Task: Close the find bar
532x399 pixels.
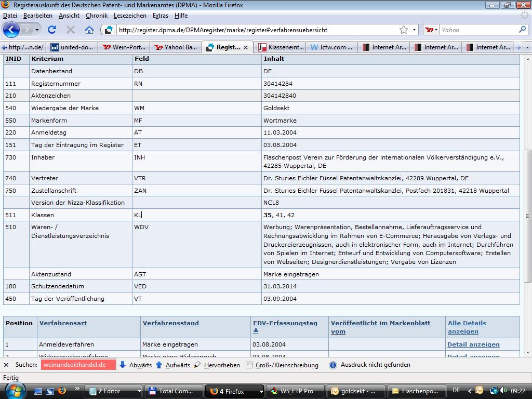Action: [x=6, y=365]
